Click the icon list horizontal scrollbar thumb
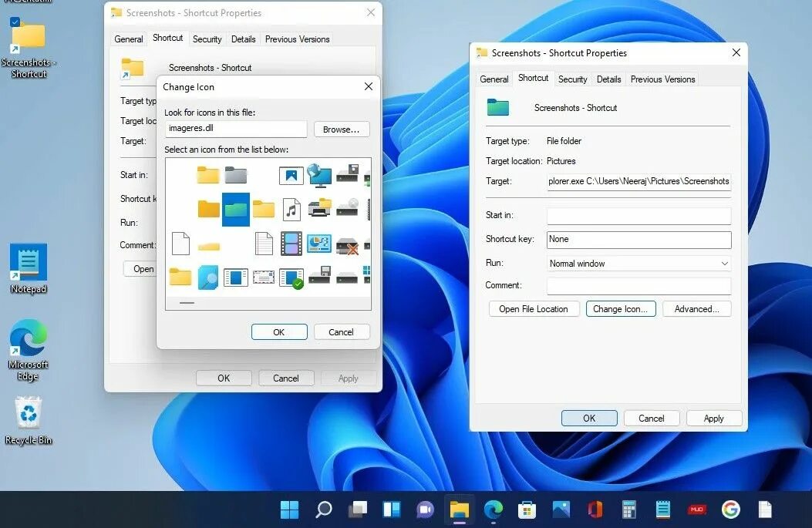Image resolution: width=812 pixels, height=528 pixels. click(187, 303)
